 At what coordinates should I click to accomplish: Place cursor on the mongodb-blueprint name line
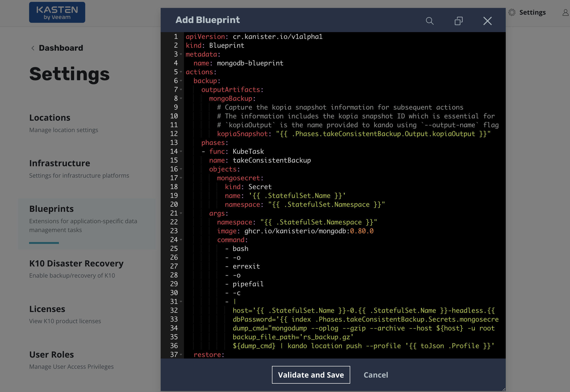point(250,63)
